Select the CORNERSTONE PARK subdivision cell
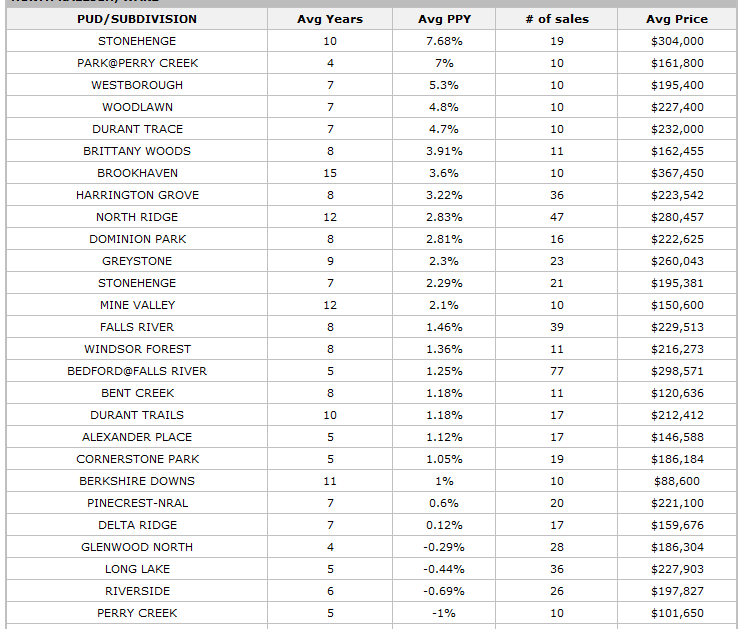Image resolution: width=744 pixels, height=629 pixels. [137, 459]
